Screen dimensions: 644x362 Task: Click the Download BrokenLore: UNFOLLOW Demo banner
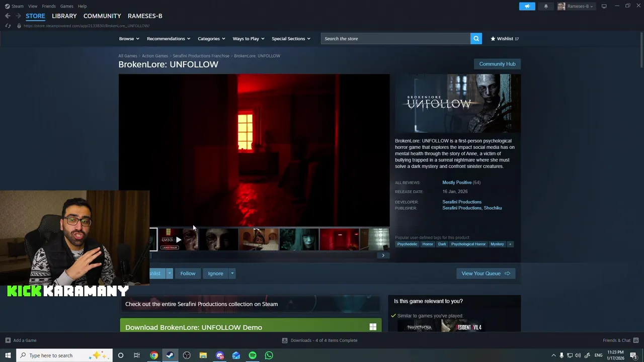click(251, 326)
